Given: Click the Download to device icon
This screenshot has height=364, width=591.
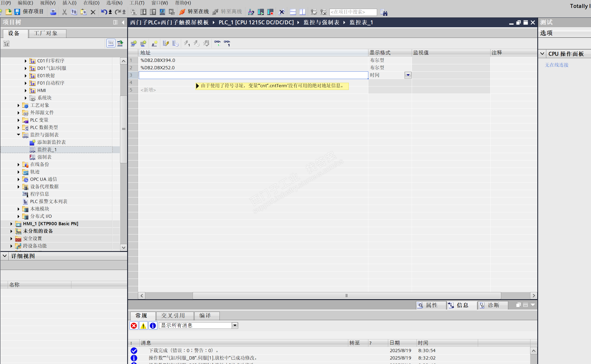Looking at the screenshot, I should pyautogui.click(x=143, y=12).
